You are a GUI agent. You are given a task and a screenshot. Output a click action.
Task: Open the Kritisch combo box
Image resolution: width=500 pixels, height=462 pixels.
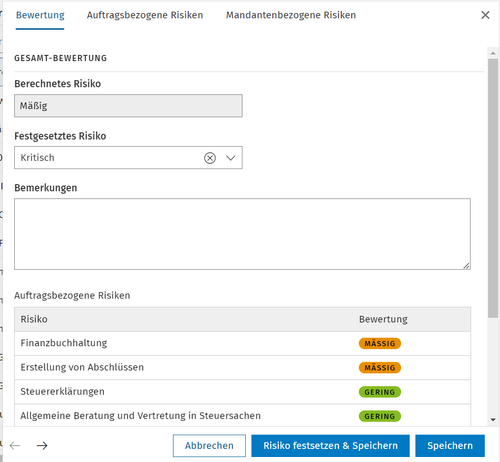click(x=128, y=158)
